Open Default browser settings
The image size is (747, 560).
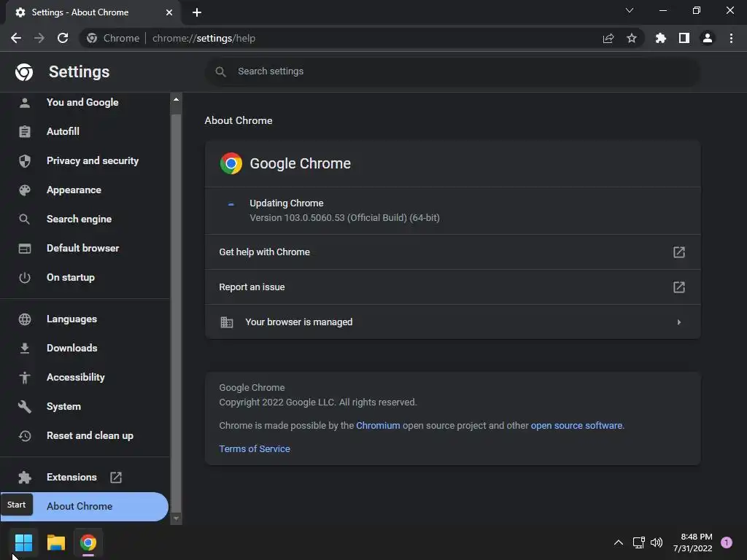85,248
